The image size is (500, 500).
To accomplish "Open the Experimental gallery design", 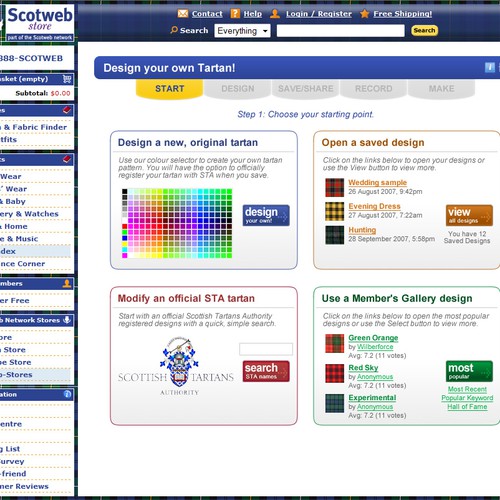I will point(372,398).
